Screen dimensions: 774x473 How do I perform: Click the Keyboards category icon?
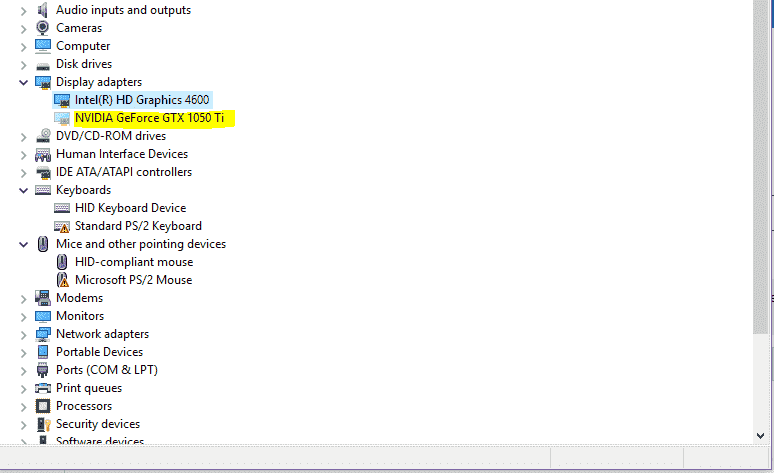(43, 190)
